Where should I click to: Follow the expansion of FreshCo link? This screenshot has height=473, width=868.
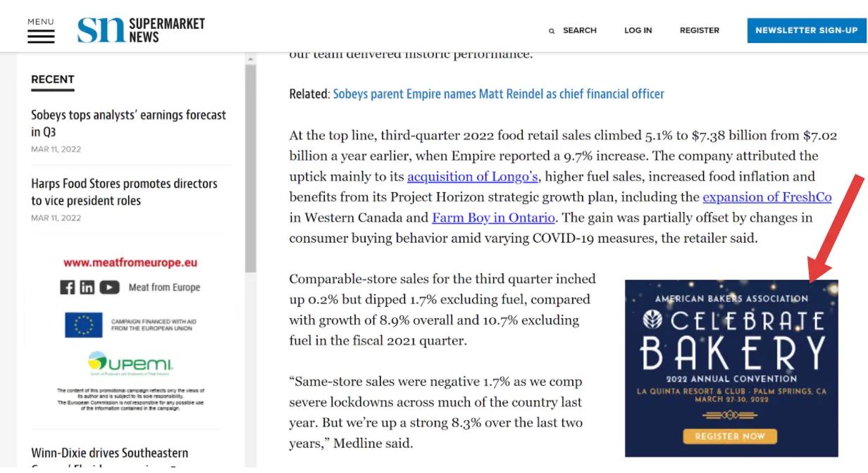767,197
